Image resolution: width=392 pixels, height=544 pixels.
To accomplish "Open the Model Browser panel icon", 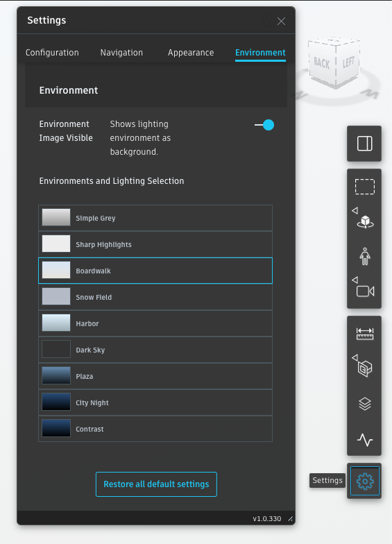I will tap(364, 143).
